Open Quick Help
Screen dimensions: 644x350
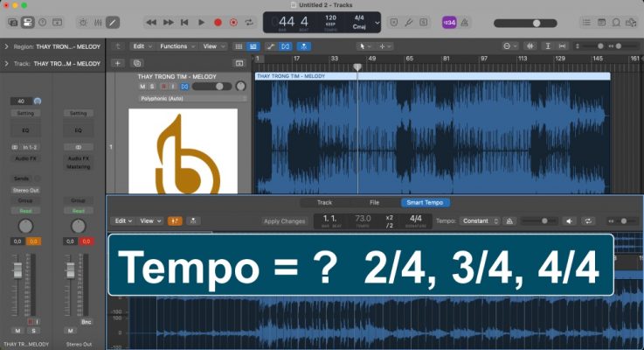tap(42, 22)
